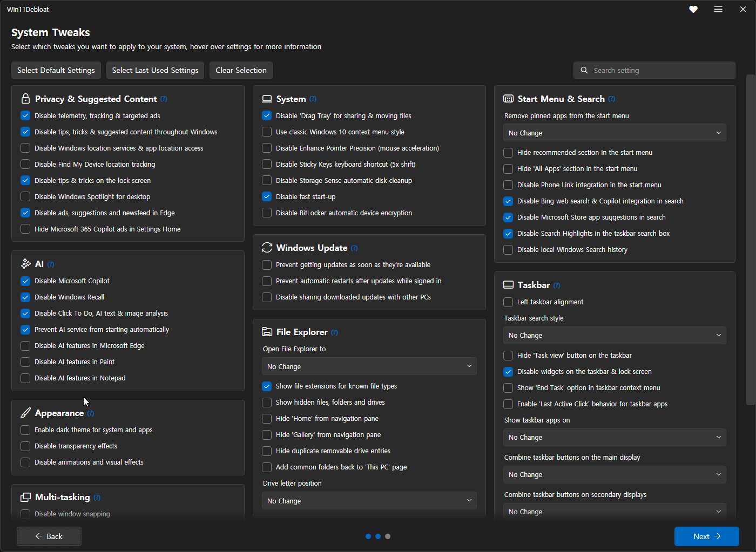
Task: Click the Back button
Action: (49, 536)
